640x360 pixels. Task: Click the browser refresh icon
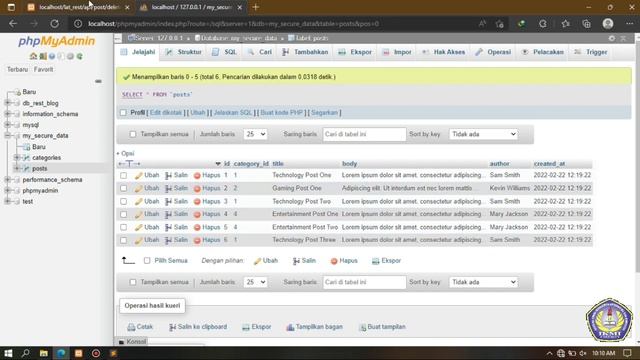(x=54, y=24)
